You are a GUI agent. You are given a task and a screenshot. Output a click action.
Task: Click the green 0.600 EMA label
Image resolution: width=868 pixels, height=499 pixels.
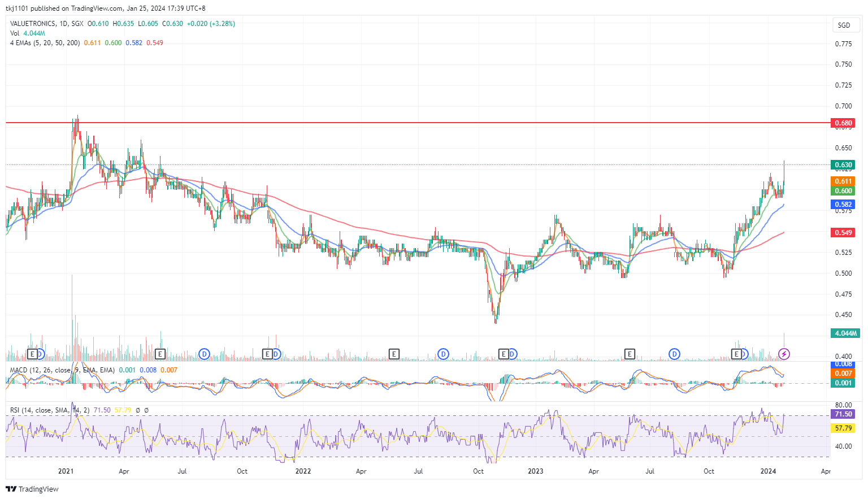coord(844,191)
